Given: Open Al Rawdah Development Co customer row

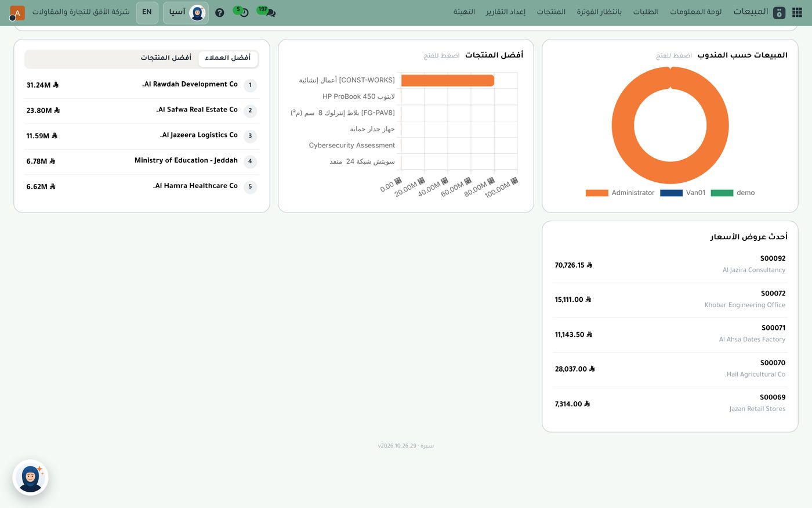Looking at the screenshot, I should pos(142,85).
